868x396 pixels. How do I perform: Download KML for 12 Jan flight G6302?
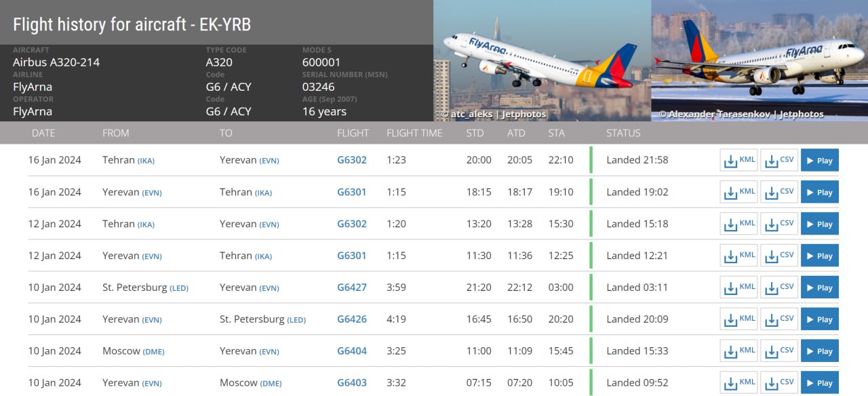(738, 224)
